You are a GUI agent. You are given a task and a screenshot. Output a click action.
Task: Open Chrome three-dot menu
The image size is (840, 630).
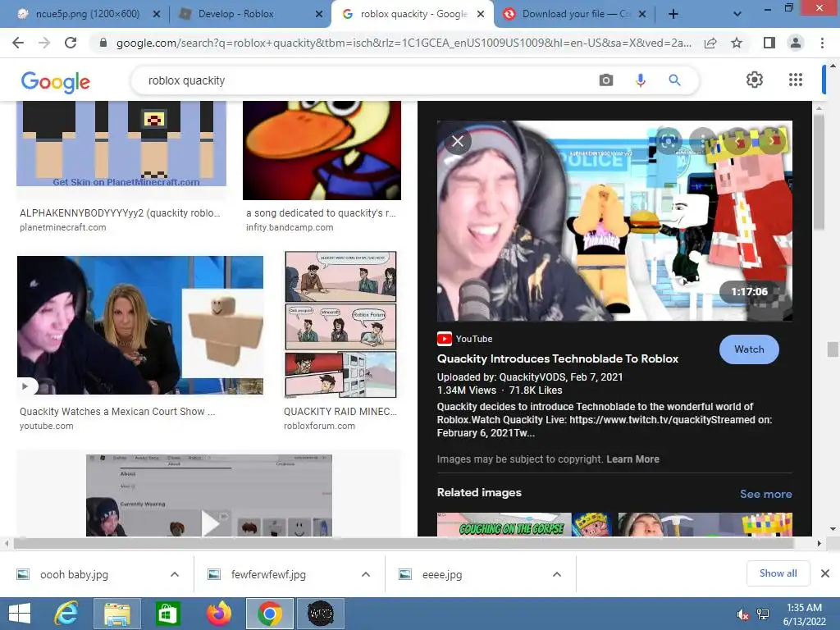coord(822,43)
